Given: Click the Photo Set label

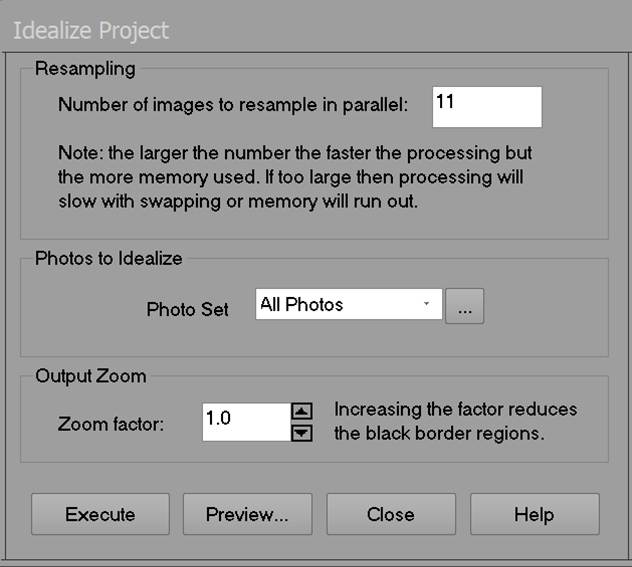Looking at the screenshot, I should pyautogui.click(x=187, y=309).
